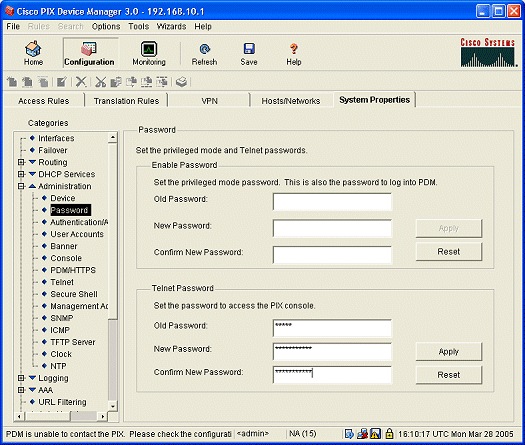Click the diamond icon beside Interfaces
This screenshot has width=525, height=445.
(x=32, y=138)
